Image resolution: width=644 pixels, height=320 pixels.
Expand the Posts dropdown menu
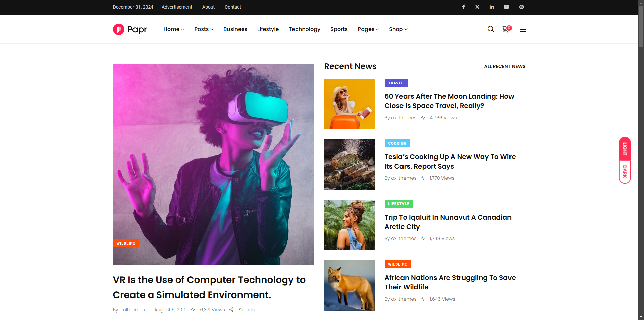pos(204,29)
